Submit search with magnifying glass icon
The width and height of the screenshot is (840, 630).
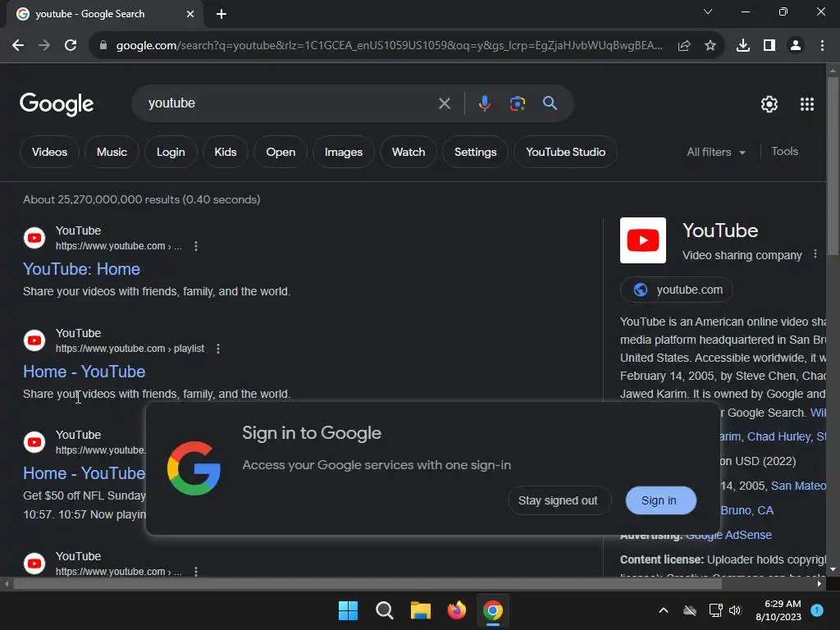tap(550, 103)
